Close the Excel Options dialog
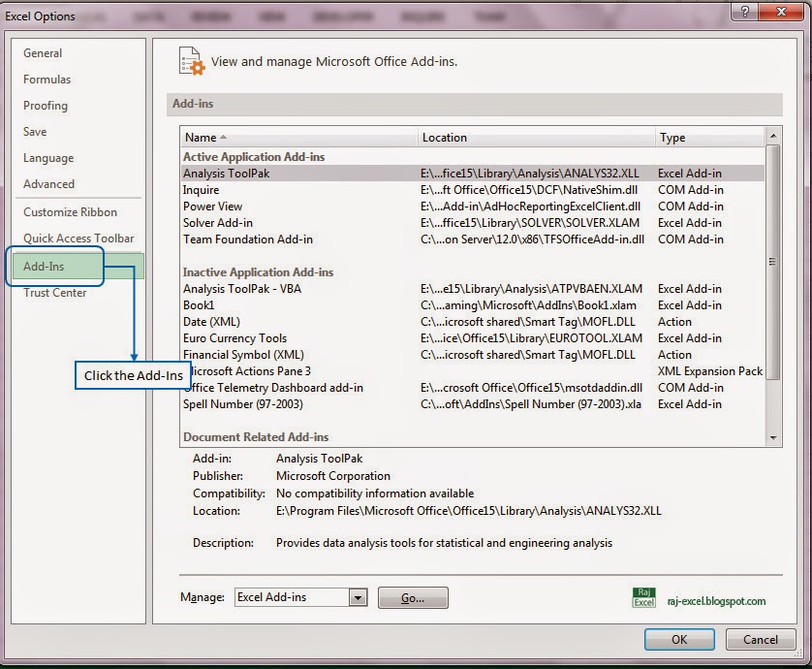 [x=781, y=12]
